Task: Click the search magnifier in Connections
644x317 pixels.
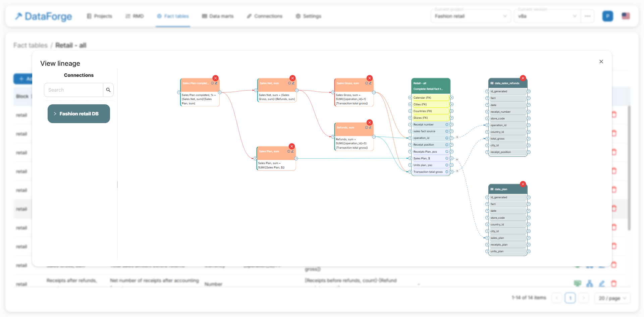Action: pyautogui.click(x=108, y=90)
